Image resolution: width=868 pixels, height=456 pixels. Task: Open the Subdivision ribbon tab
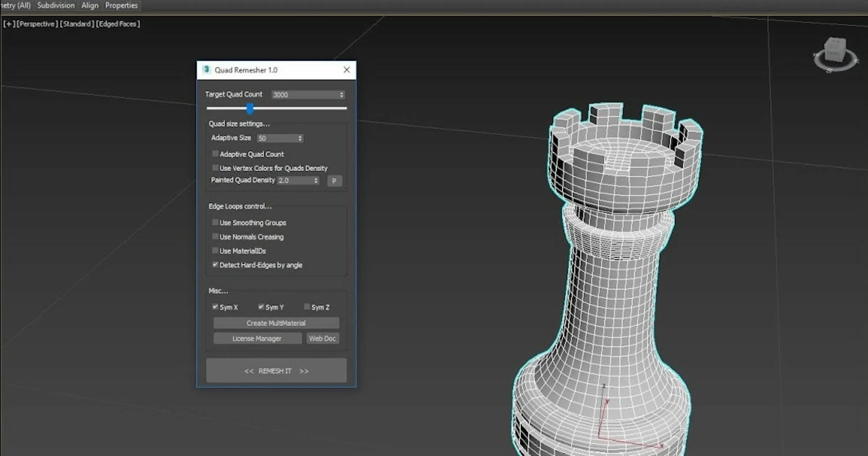56,5
